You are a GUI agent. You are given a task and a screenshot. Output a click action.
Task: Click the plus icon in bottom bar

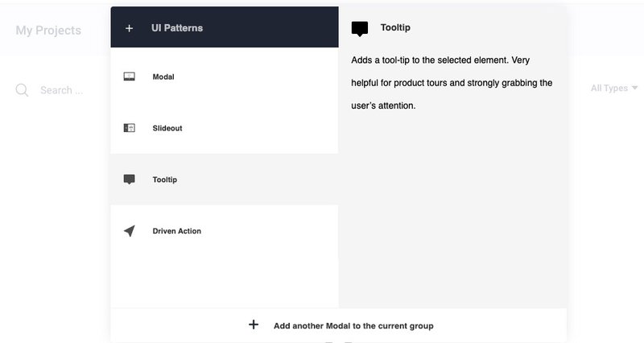click(254, 325)
